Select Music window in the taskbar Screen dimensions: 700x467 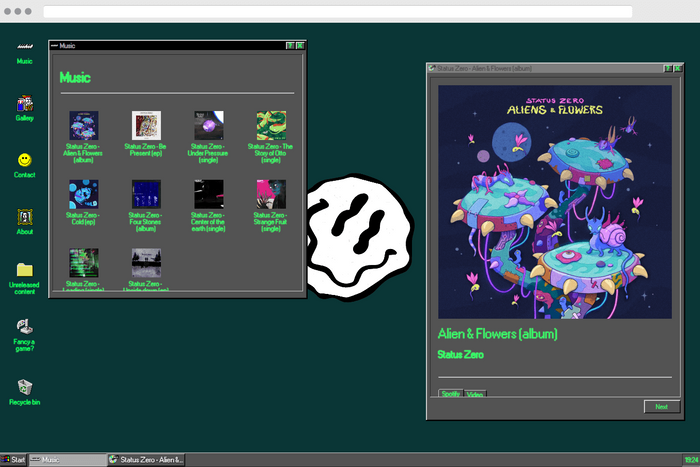point(67,459)
